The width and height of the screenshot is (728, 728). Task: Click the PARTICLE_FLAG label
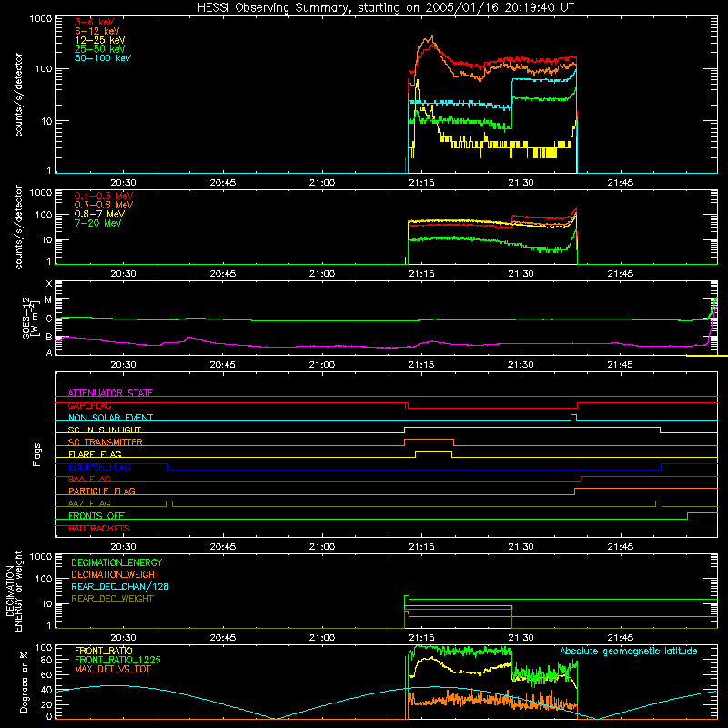[102, 490]
